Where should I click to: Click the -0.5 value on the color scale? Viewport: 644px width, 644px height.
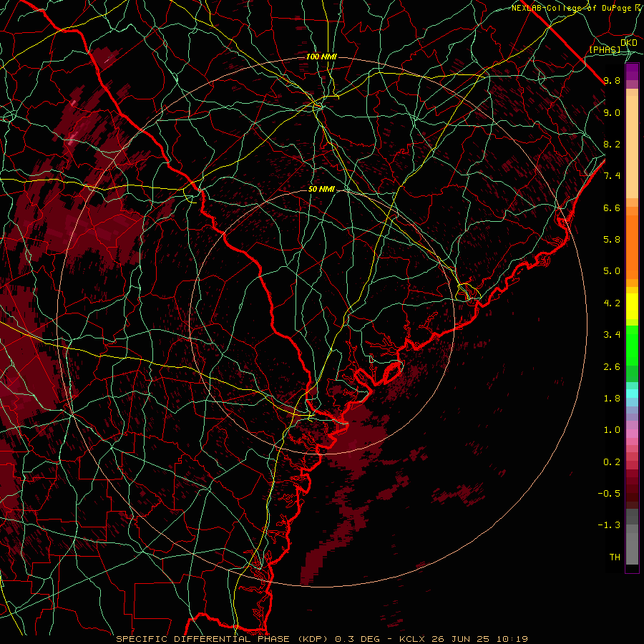[609, 494]
